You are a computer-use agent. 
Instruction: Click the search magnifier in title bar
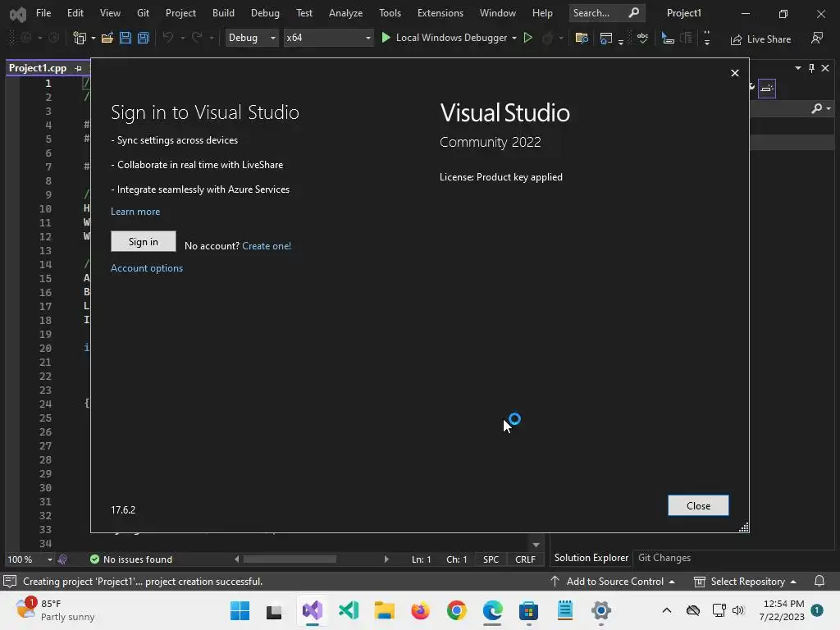tap(634, 13)
